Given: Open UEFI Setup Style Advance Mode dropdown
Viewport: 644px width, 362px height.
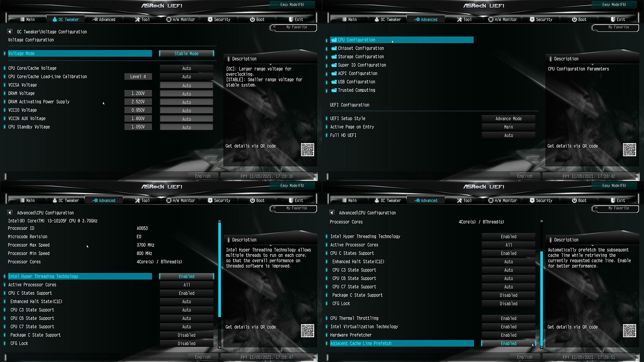Looking at the screenshot, I should click(508, 119).
